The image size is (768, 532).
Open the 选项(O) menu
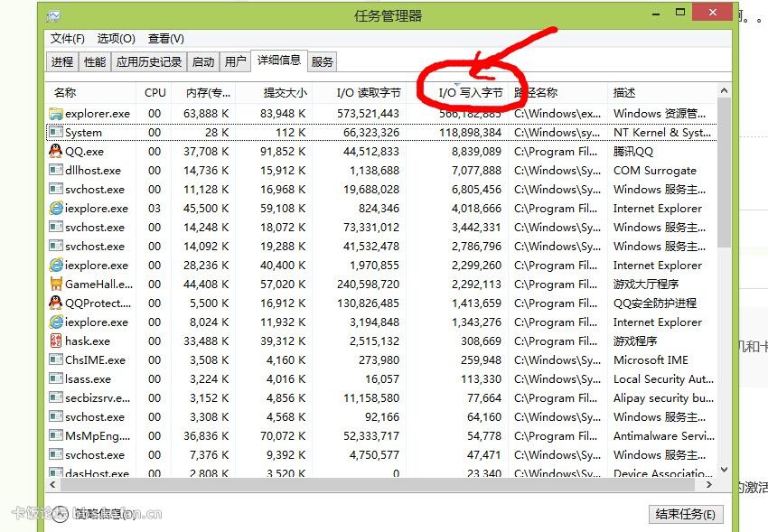(x=116, y=38)
